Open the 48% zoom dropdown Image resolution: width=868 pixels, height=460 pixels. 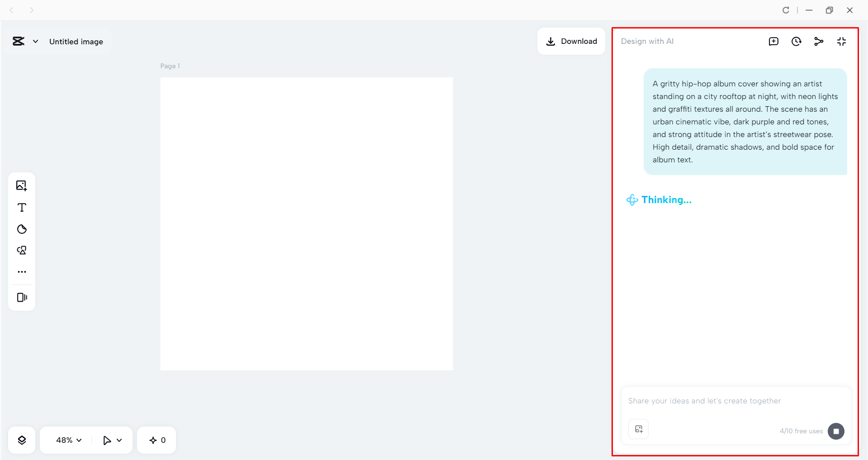point(69,440)
